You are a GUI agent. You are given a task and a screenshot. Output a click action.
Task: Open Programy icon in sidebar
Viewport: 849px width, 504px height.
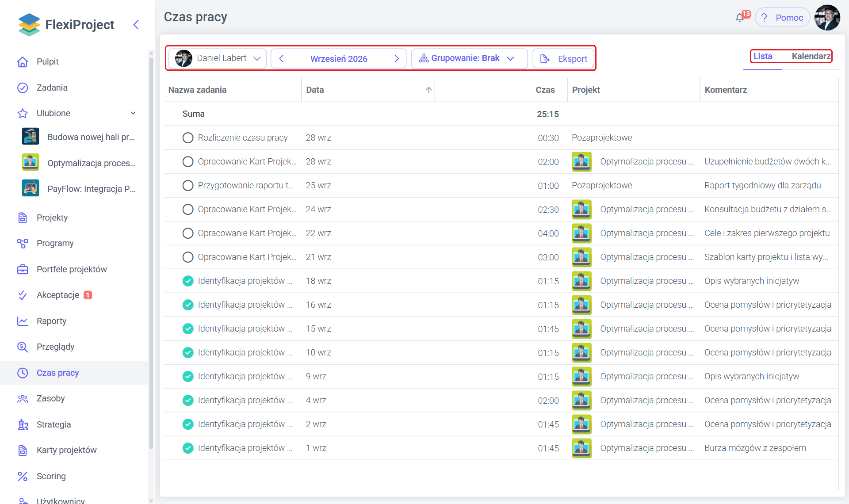(23, 243)
